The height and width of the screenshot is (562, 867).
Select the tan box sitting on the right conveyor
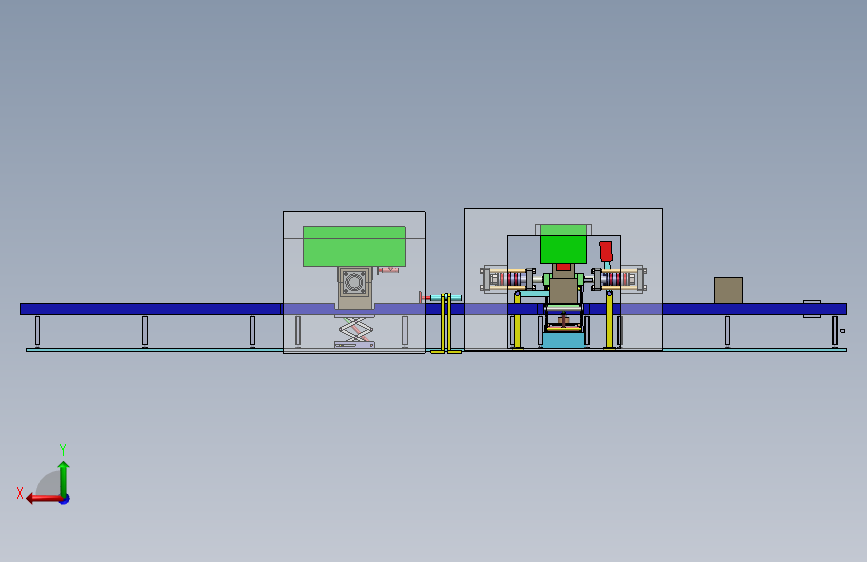tap(728, 290)
